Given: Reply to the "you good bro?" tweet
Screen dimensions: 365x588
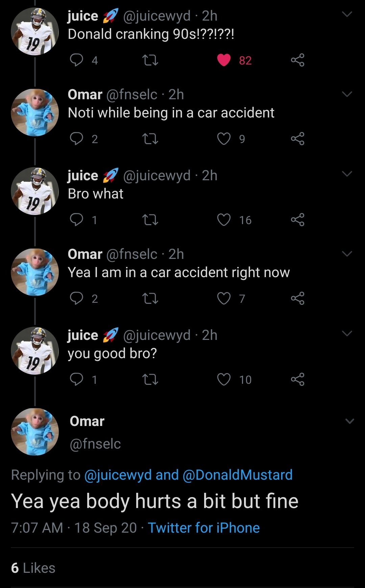Looking at the screenshot, I should click(x=76, y=379).
